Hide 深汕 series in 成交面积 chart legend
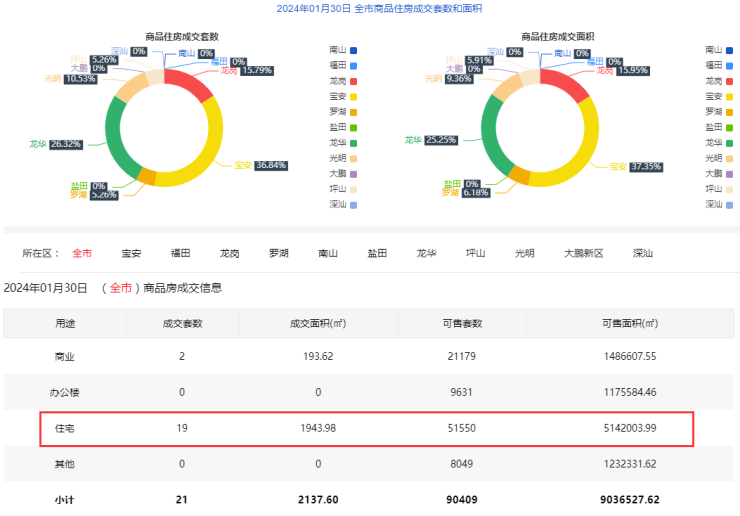 (719, 204)
